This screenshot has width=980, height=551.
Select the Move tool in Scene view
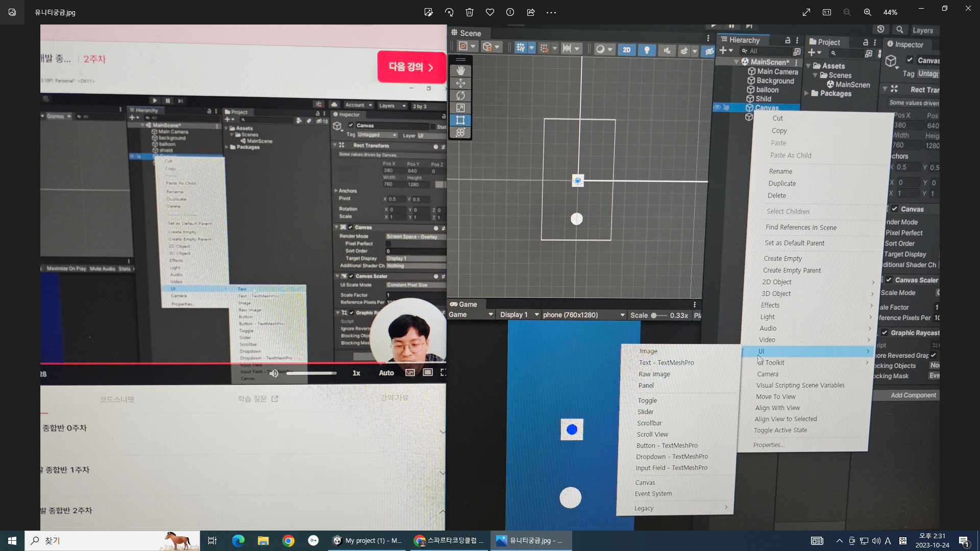[x=460, y=83]
